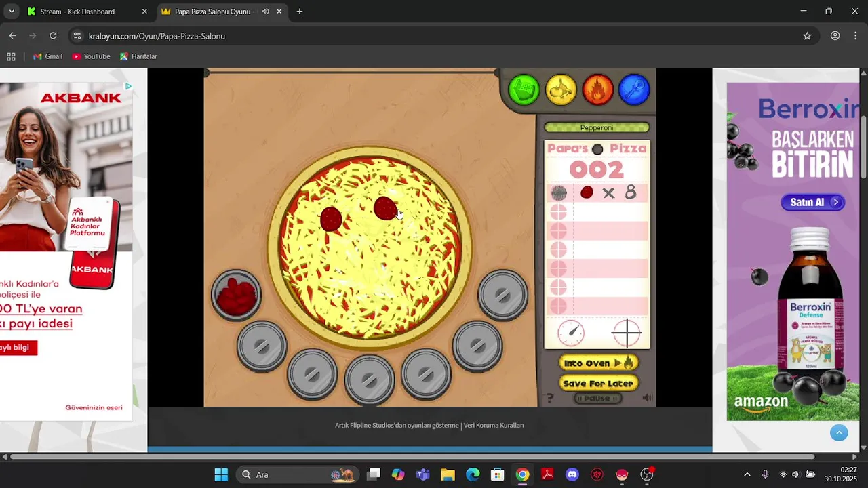Open the Windows Start menu

pos(221,474)
